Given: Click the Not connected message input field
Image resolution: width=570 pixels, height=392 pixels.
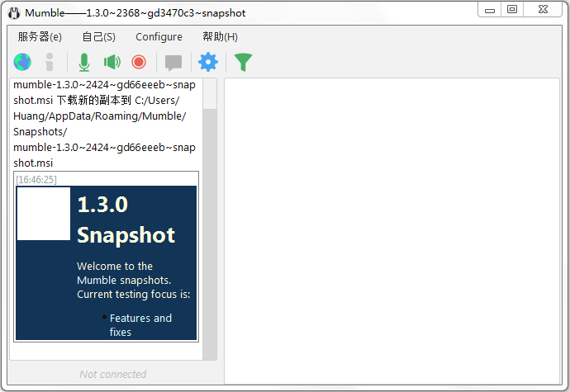Looking at the screenshot, I should [x=112, y=374].
